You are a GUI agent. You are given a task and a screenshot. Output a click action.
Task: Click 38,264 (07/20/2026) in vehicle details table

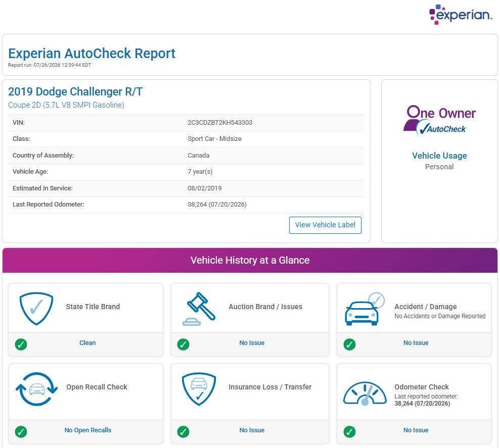point(217,205)
